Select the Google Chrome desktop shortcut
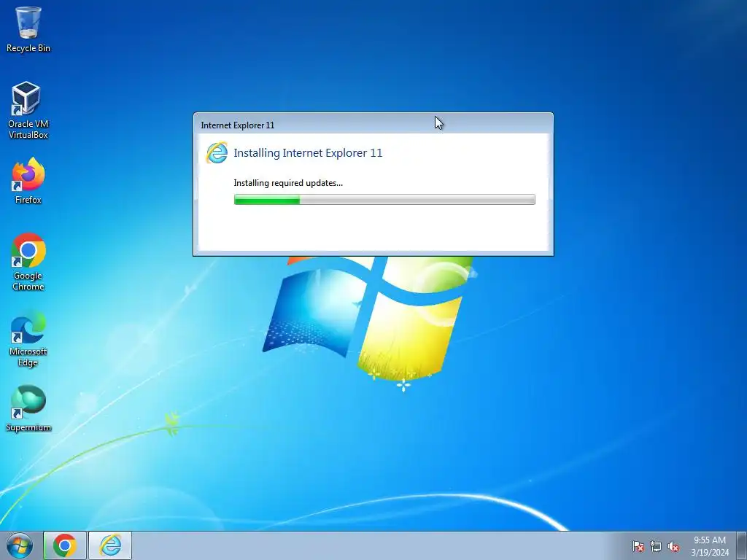Image resolution: width=747 pixels, height=560 pixels. pyautogui.click(x=28, y=262)
